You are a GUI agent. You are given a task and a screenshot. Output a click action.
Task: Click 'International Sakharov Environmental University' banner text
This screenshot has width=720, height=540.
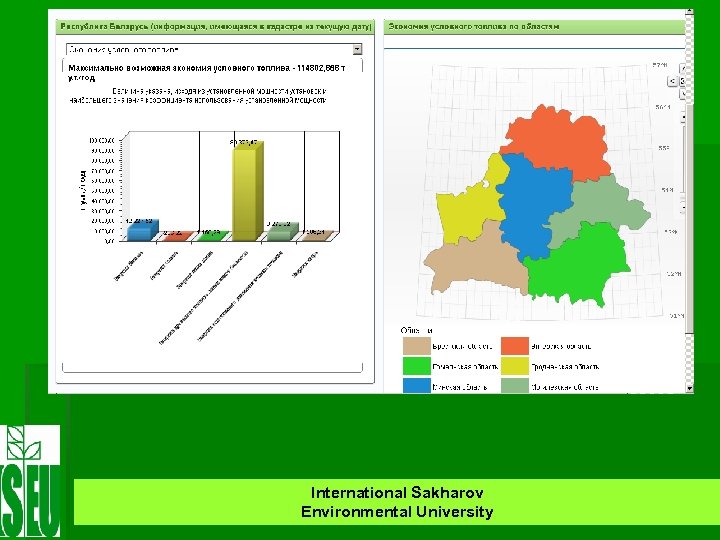pyautogui.click(x=397, y=502)
